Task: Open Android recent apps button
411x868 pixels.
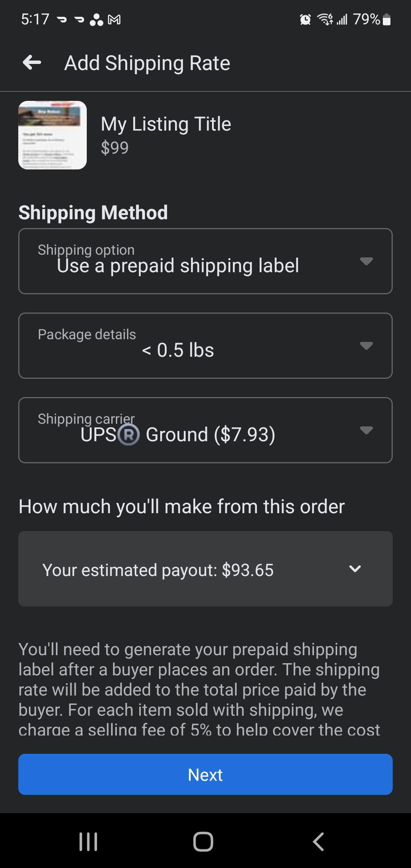Action: (x=88, y=841)
